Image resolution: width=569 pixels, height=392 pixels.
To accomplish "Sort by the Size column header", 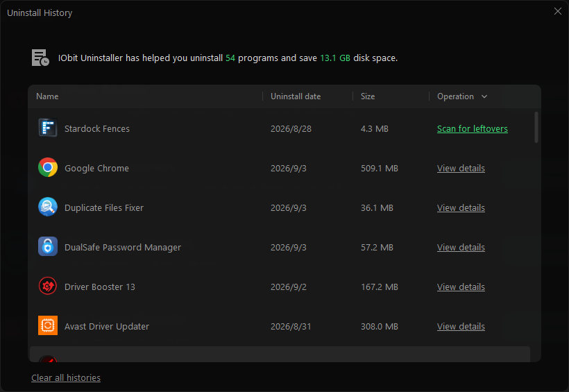I will (x=368, y=96).
